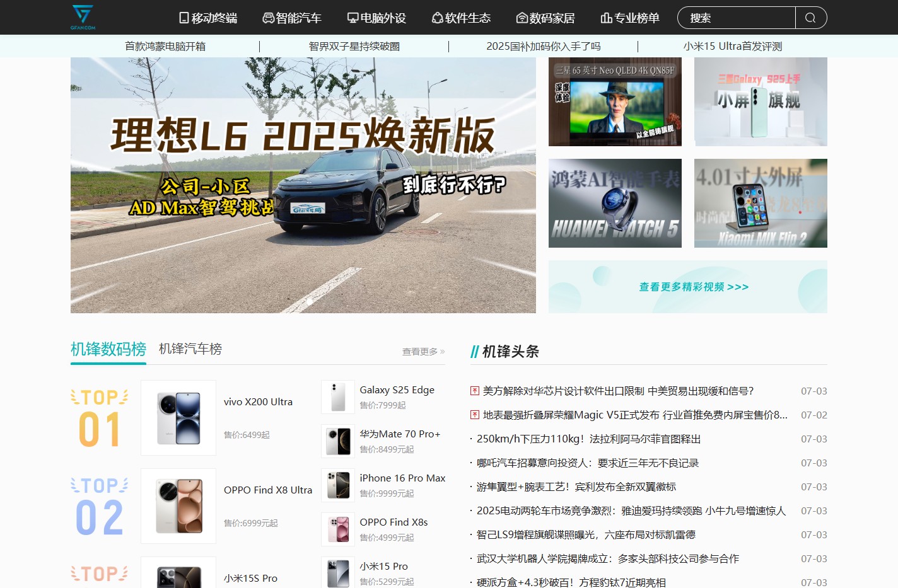This screenshot has width=898, height=588.
Task: Open headline 硬派方盒+4.3秒破百 方程豹钛7
Action: tap(571, 582)
